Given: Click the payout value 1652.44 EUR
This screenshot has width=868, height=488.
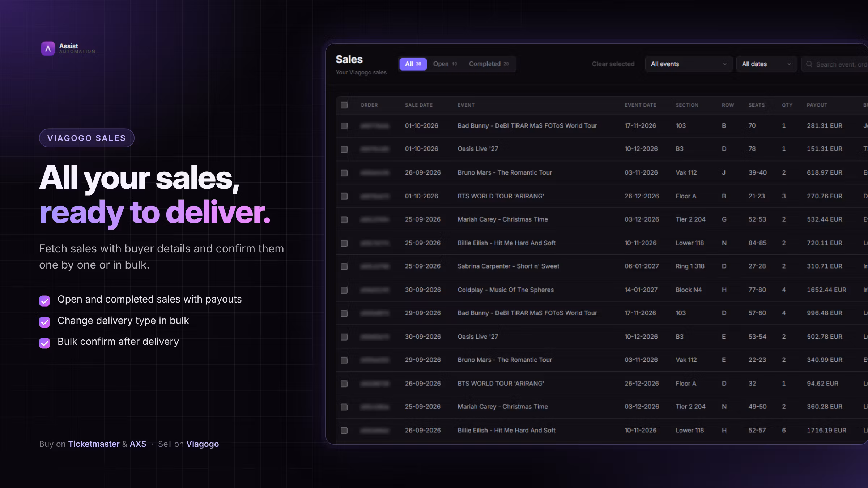Looking at the screenshot, I should [826, 290].
